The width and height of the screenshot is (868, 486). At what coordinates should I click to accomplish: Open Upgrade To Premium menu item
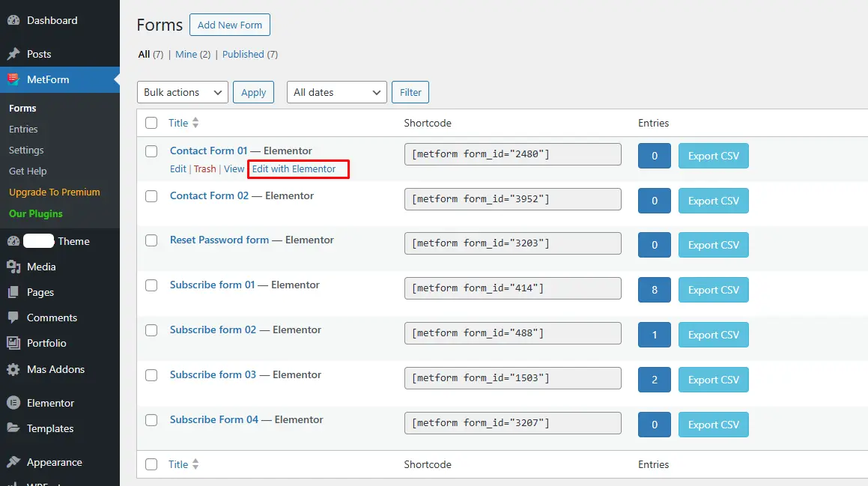[x=54, y=192]
